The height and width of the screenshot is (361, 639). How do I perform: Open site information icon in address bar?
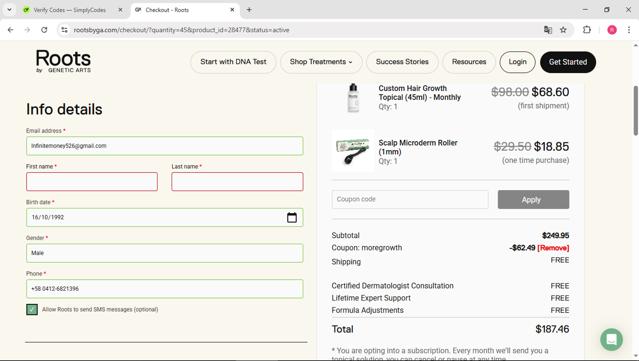(64, 30)
